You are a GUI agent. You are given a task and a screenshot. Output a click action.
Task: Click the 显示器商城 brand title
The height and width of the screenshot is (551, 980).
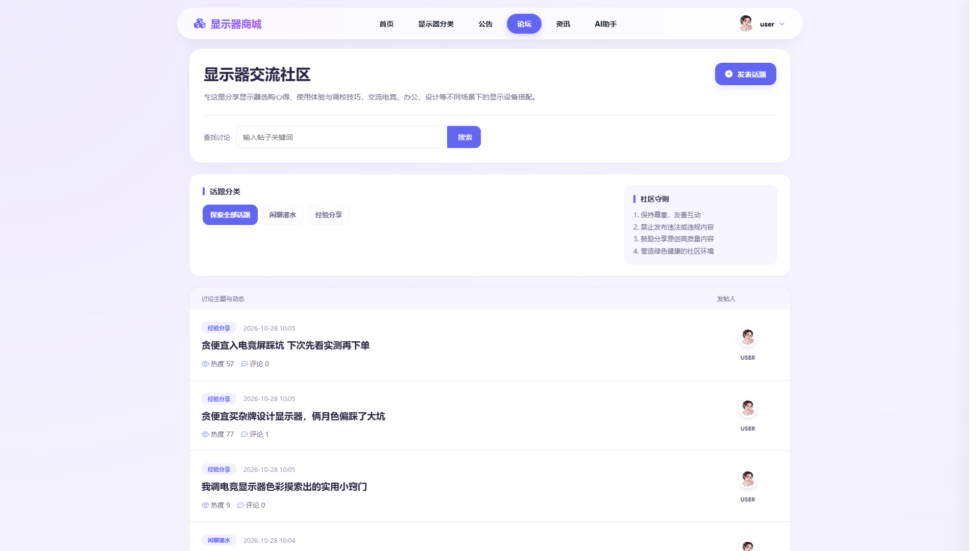tap(236, 24)
